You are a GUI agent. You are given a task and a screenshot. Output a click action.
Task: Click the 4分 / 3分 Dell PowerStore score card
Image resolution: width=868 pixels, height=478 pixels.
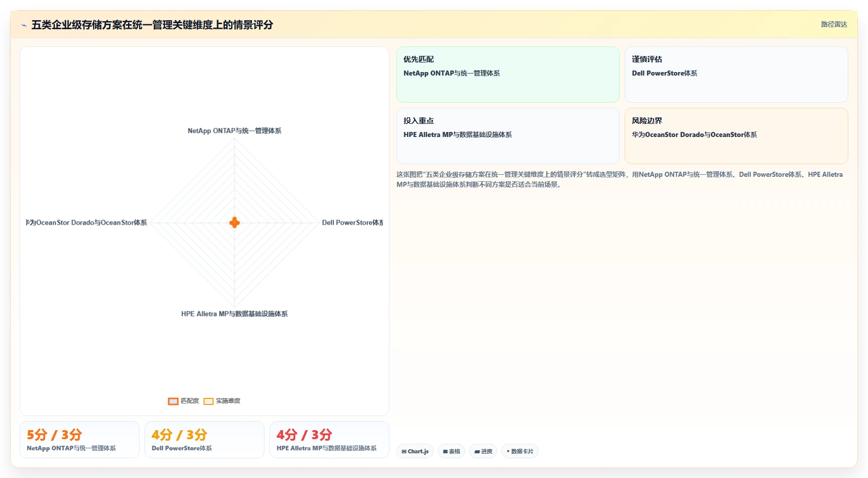[205, 440]
